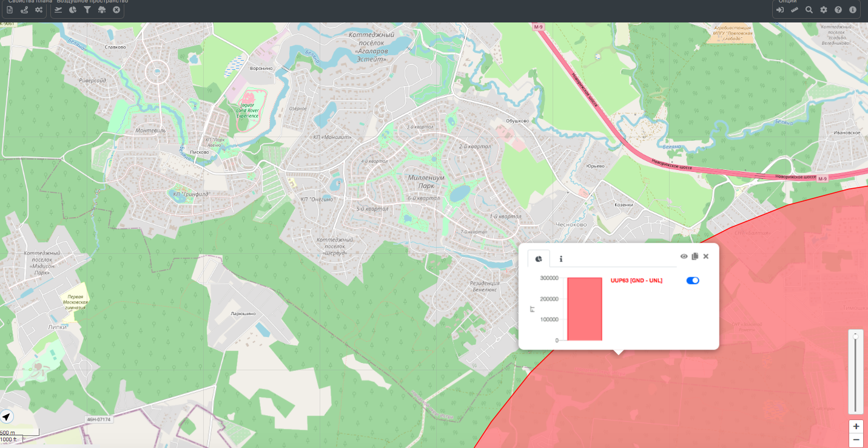Click the Резиденция Бенелюкс label
The height and width of the screenshot is (448, 868).
tap(485, 286)
